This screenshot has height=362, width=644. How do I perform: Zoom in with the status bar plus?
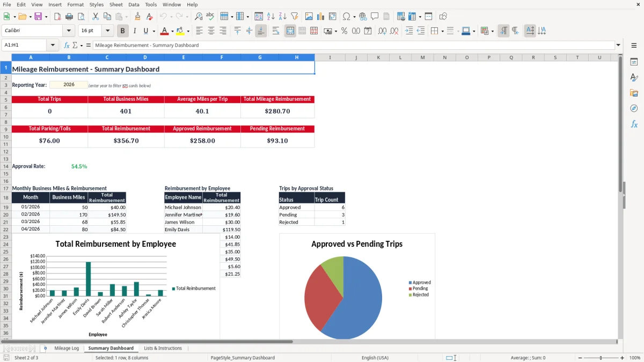point(623,358)
